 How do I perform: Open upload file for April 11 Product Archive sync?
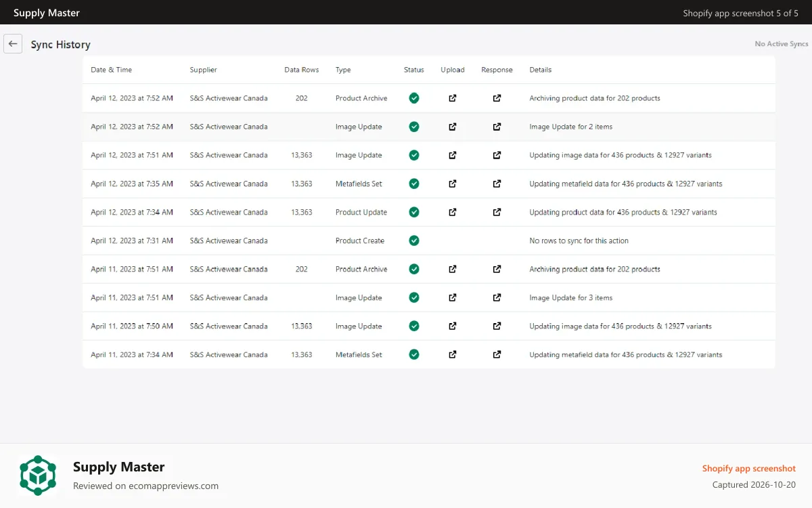pos(453,269)
